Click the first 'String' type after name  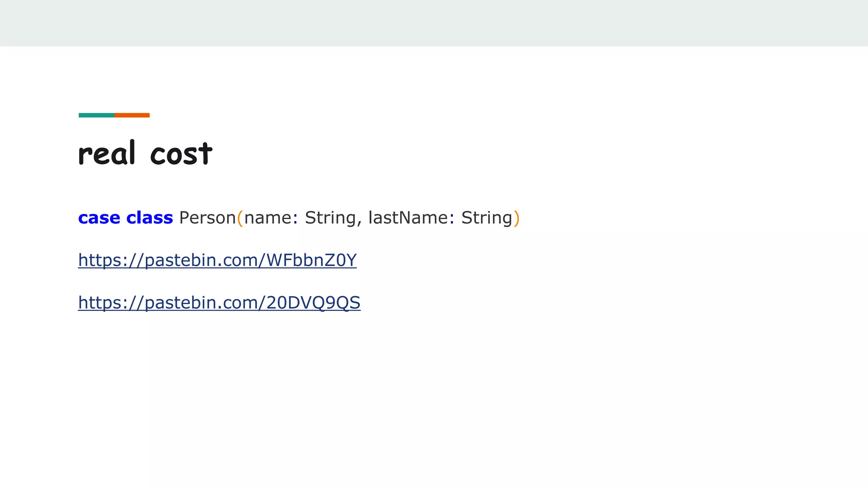point(330,218)
